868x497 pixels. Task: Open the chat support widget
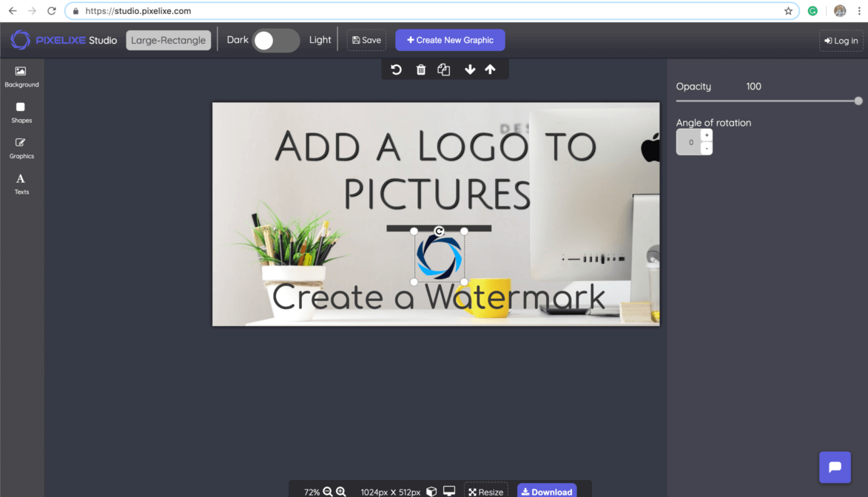(x=835, y=467)
